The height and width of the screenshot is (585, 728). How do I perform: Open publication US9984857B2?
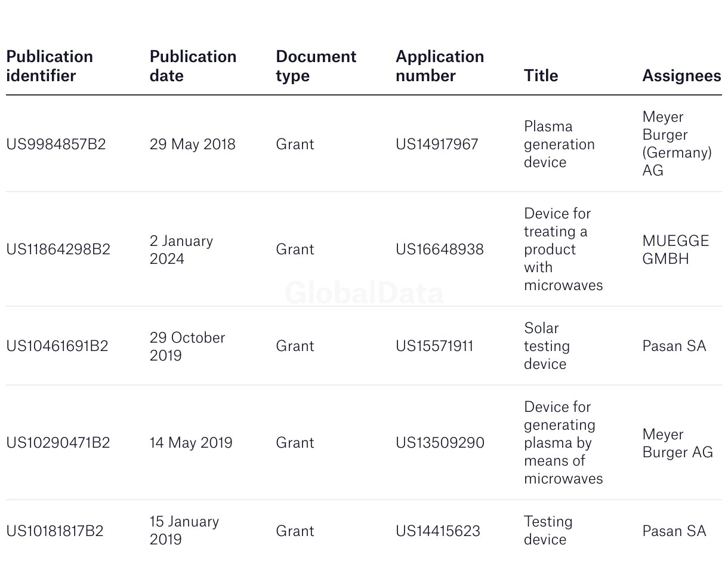point(56,144)
